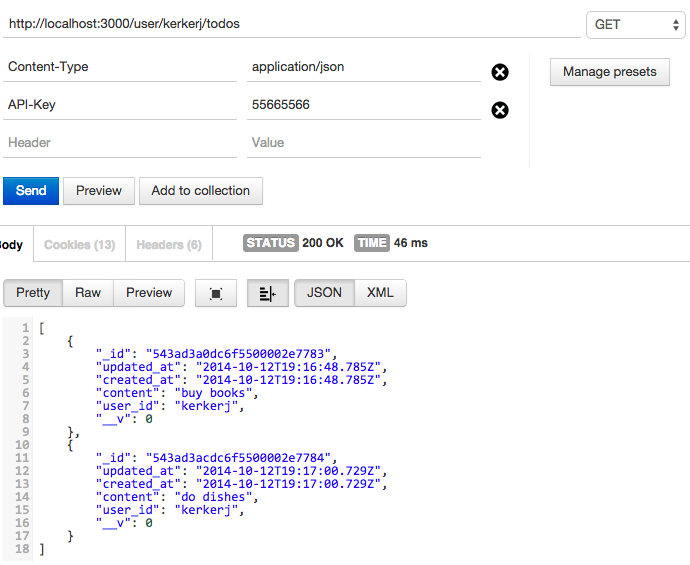The width and height of the screenshot is (690, 565).
Task: Select the Raw response view
Action: click(88, 293)
